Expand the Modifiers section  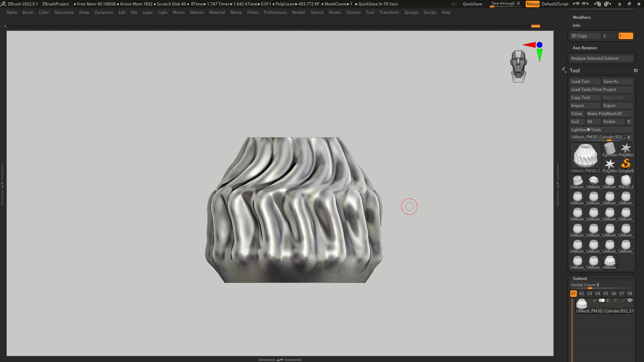point(582,17)
